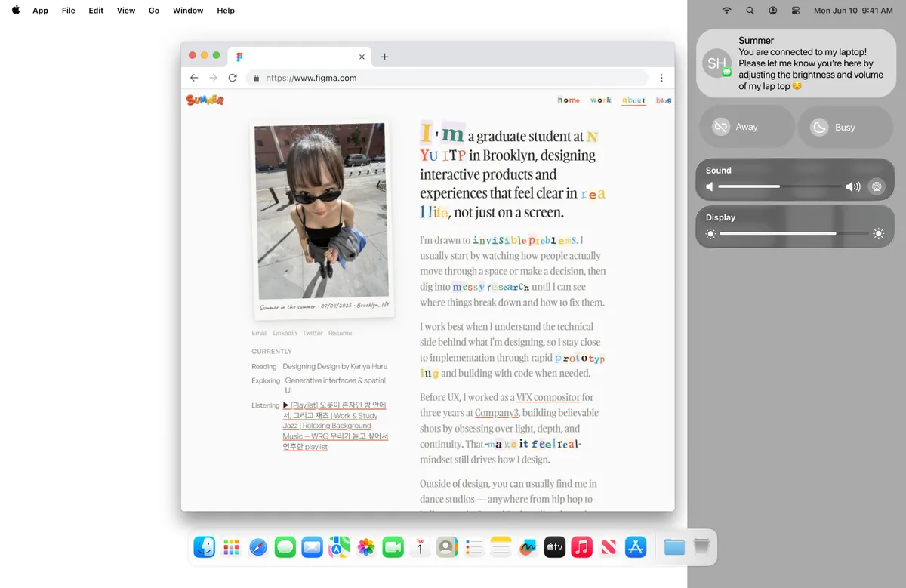
Task: Click the menu bar date and time
Action: (x=853, y=11)
